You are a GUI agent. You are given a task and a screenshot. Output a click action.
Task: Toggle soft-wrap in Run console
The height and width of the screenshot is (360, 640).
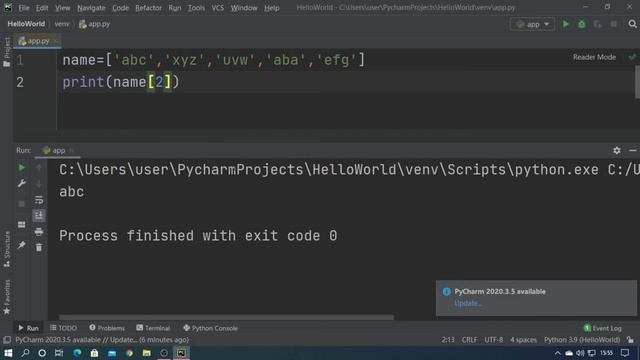click(39, 200)
